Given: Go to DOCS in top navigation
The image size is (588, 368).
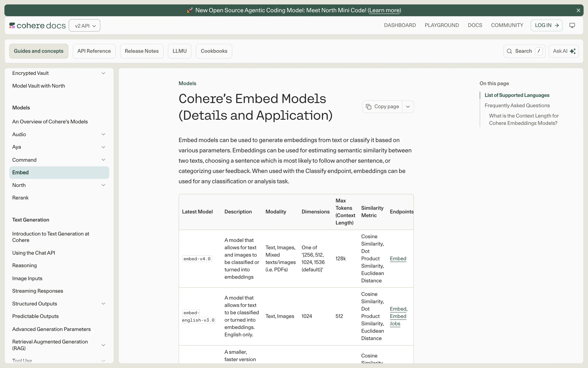Looking at the screenshot, I should (x=475, y=25).
